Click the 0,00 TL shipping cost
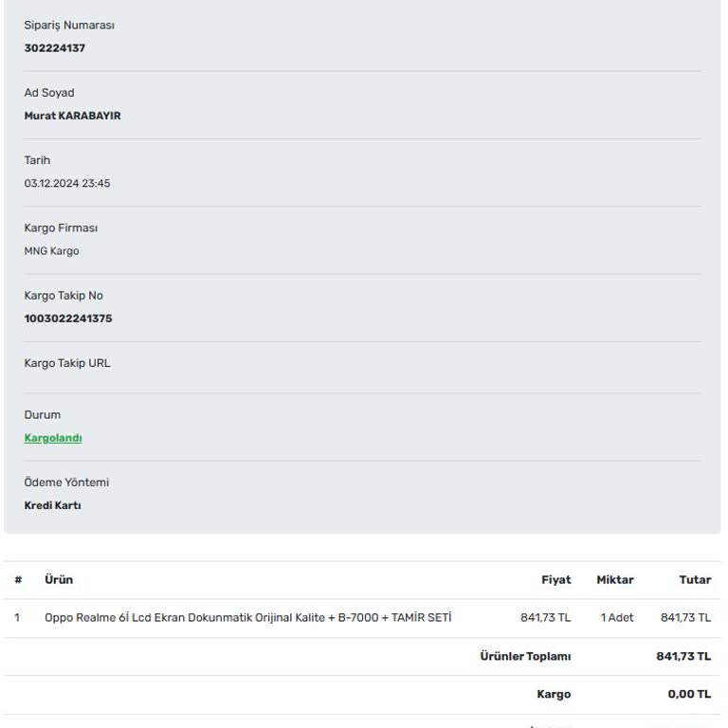 [x=688, y=695]
